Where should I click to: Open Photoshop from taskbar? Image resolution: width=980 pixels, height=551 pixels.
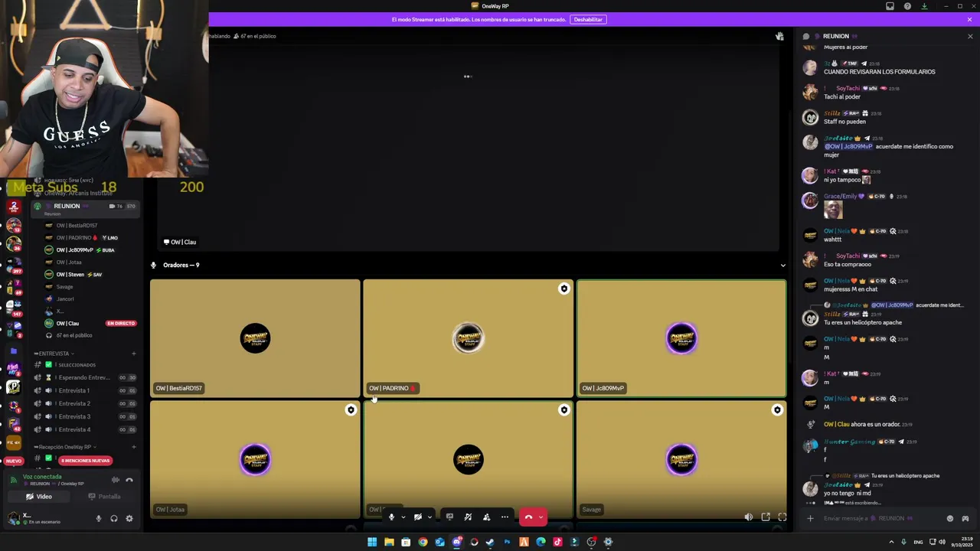[x=507, y=542]
